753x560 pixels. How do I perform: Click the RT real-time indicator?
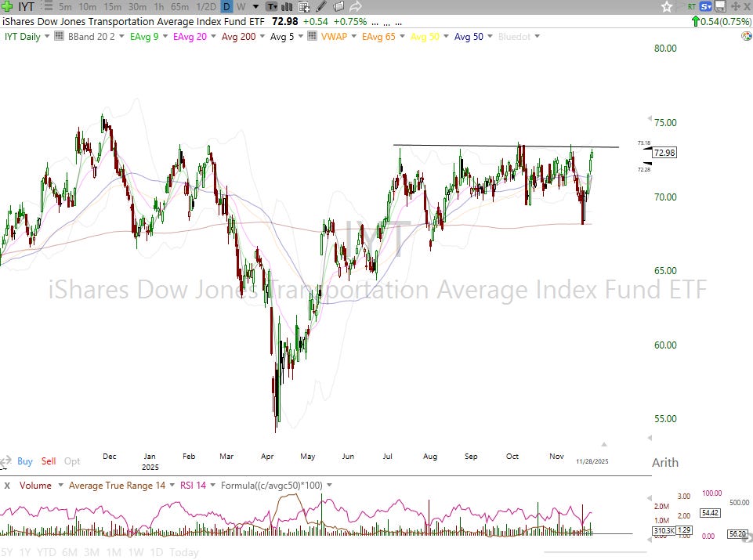(692, 7)
